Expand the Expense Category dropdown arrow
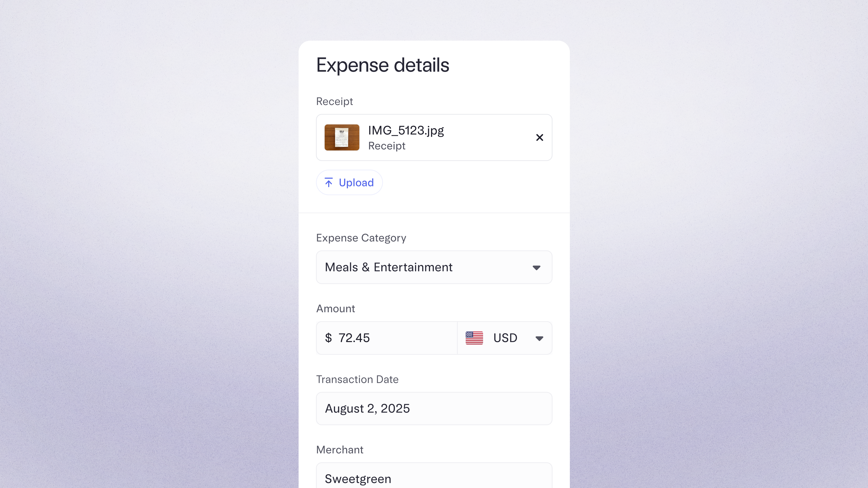Screen dimensions: 868x488 [x=536, y=268]
